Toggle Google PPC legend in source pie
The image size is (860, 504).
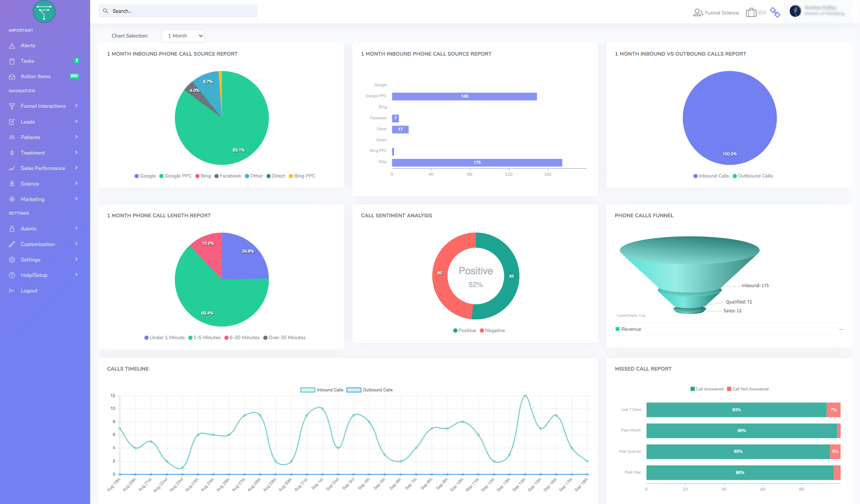176,176
